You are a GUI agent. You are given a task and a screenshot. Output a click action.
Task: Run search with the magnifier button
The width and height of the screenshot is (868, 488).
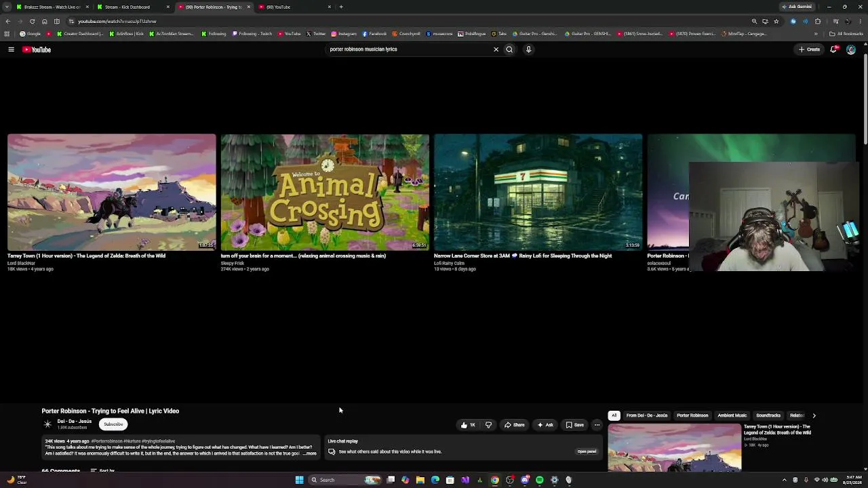pos(509,49)
